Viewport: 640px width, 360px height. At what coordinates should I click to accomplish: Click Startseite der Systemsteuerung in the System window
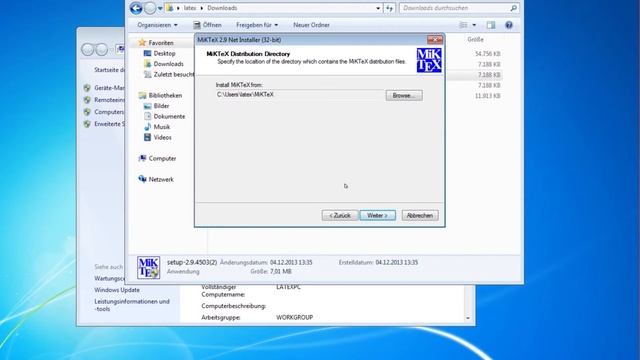pos(109,70)
